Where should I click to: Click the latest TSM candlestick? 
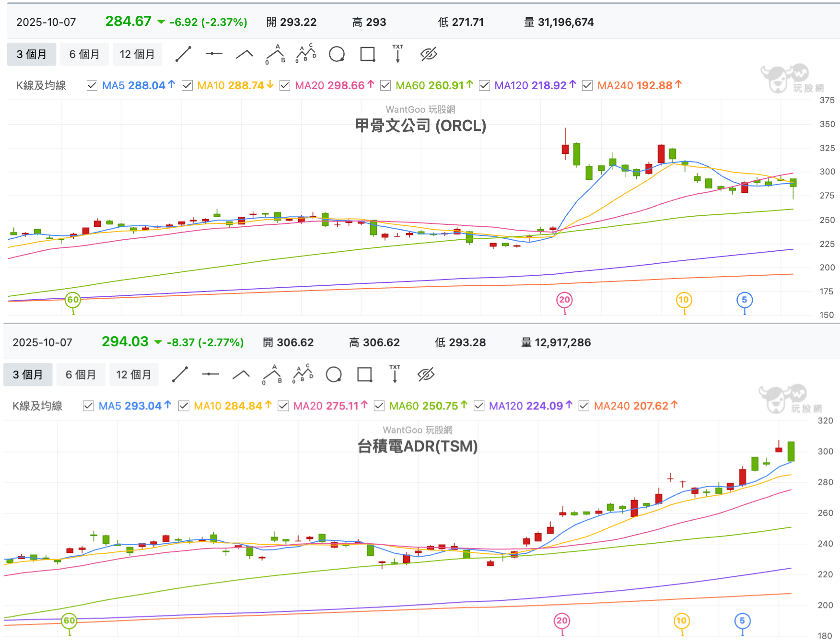791,451
